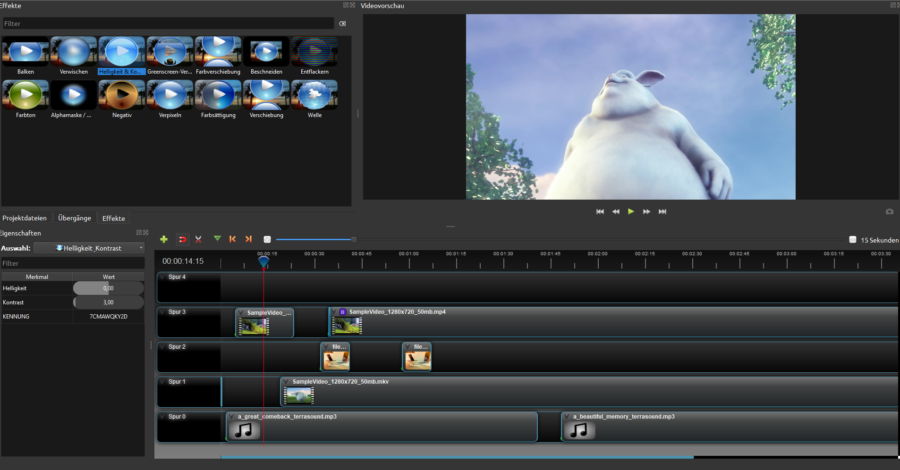Jump to the previous marker
Screen dimensions: 900x470
(233, 239)
